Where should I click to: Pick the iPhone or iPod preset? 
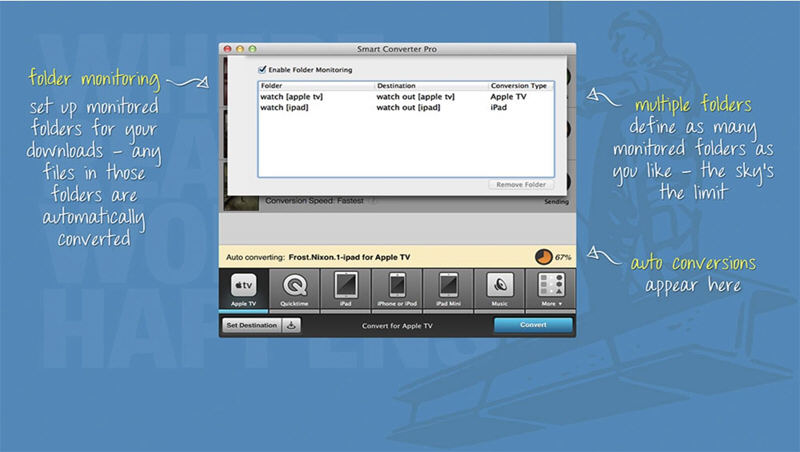(397, 290)
